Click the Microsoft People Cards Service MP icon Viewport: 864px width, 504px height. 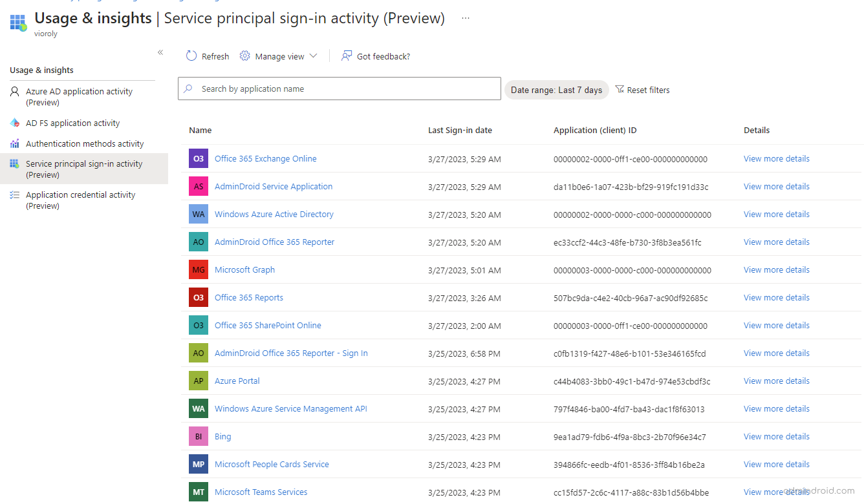(x=199, y=464)
